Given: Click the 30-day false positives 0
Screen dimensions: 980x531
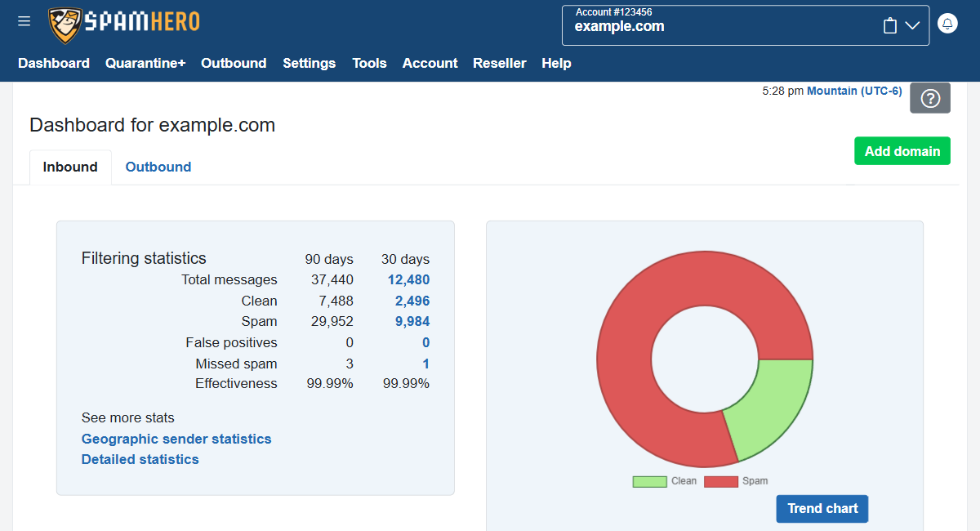Looking at the screenshot, I should (425, 342).
